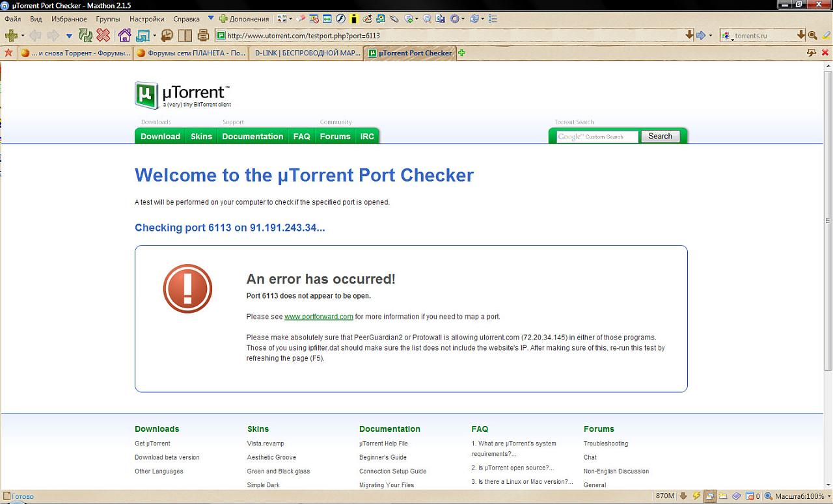The image size is (833, 504).
Task: Click the Skins nav button
Action: coord(201,136)
